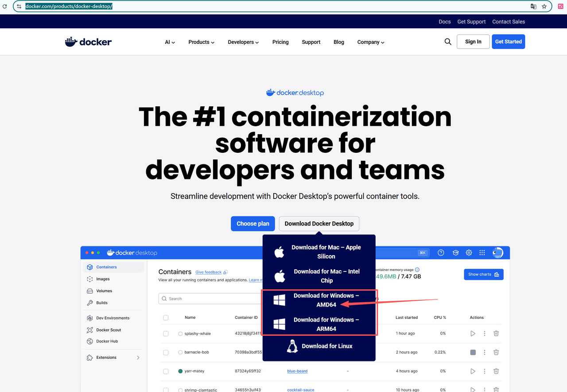567x392 pixels.
Task: Click the user avatar in Docker Desktop header
Action: [x=497, y=252]
